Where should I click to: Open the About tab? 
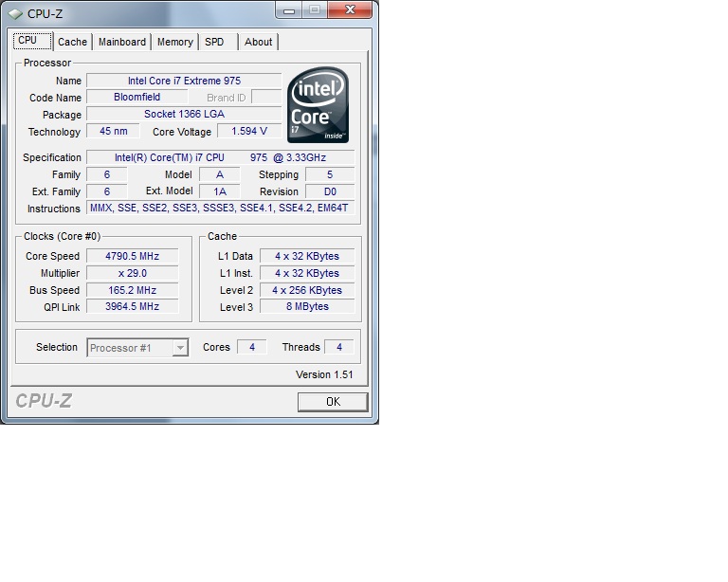(258, 42)
